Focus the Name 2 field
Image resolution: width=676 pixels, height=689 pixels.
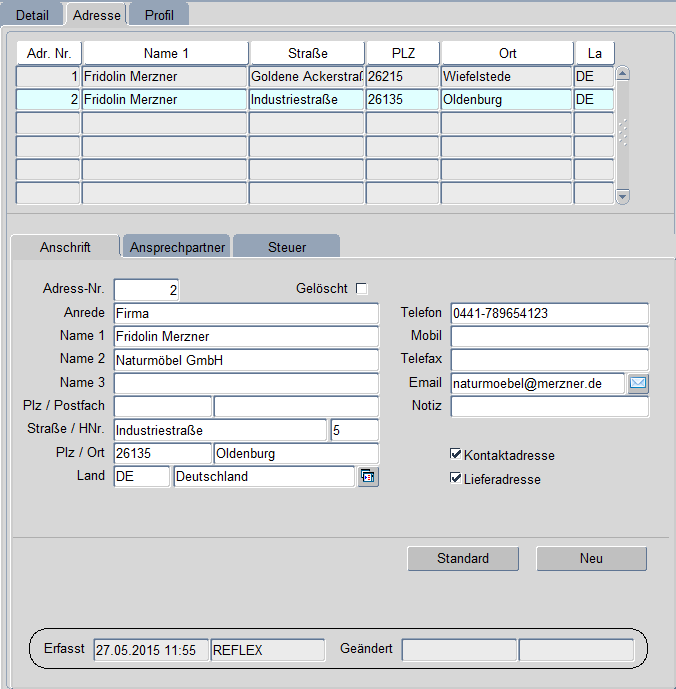246,360
